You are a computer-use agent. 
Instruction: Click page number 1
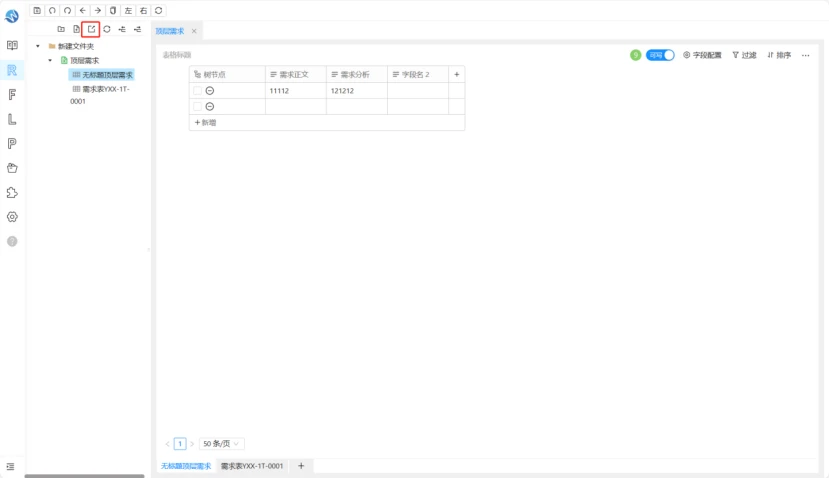pyautogui.click(x=180, y=444)
